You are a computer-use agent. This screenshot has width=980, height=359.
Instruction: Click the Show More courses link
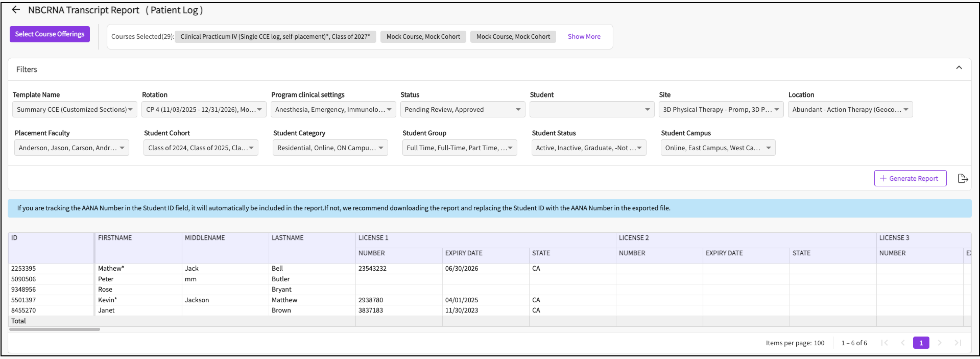tap(584, 37)
